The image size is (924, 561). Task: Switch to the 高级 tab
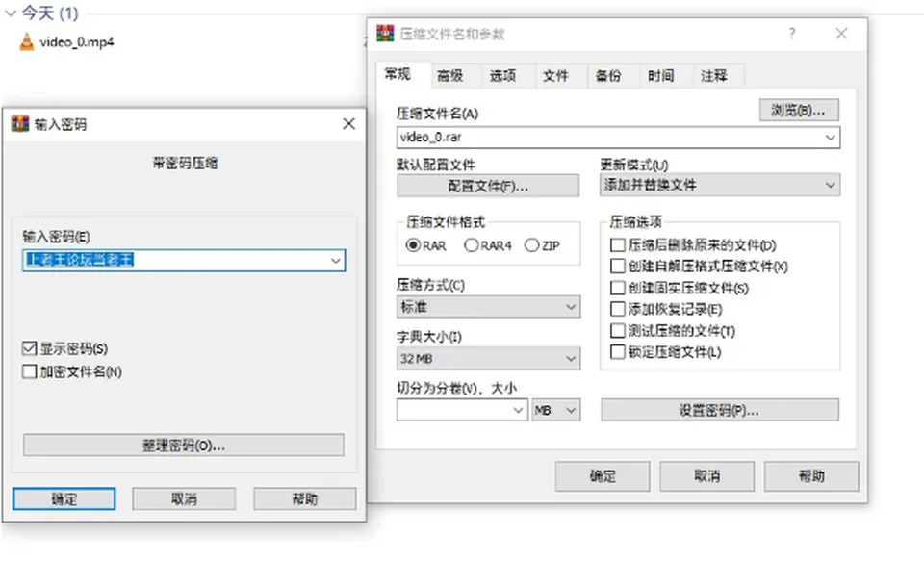pyautogui.click(x=450, y=75)
